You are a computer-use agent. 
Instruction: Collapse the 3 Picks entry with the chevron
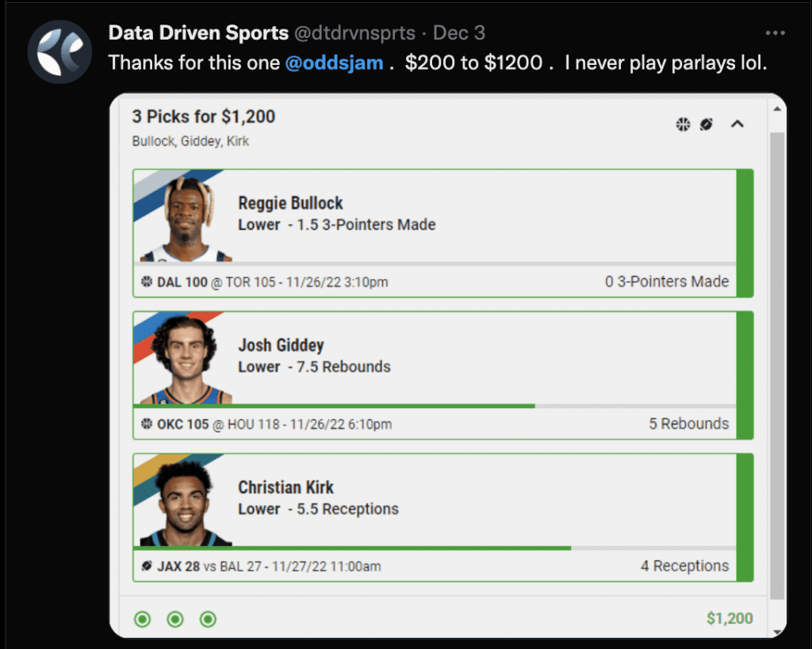737,124
